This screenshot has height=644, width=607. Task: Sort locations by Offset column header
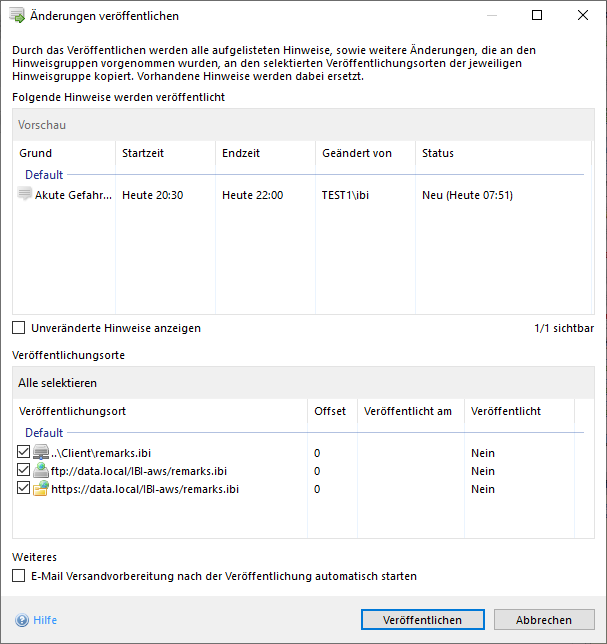tap(330, 411)
